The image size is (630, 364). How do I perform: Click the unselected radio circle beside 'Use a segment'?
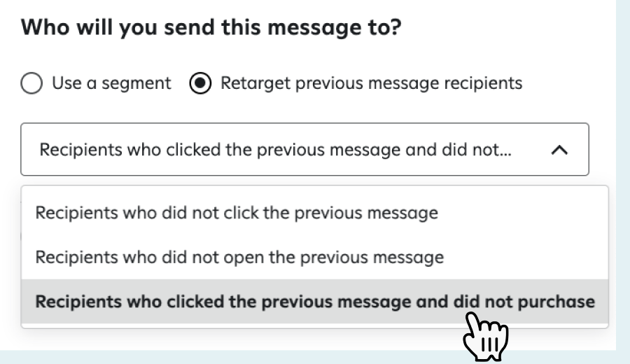(x=32, y=83)
